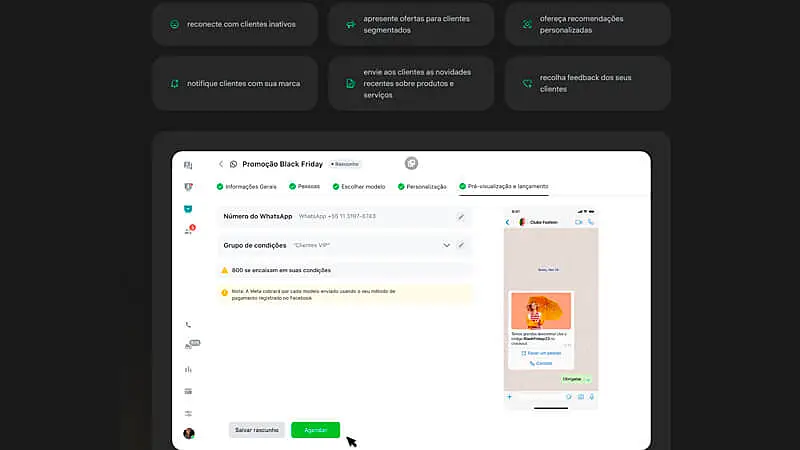This screenshot has height=450, width=800.
Task: Click camera icon in phone preview message bar
Action: tap(581, 396)
